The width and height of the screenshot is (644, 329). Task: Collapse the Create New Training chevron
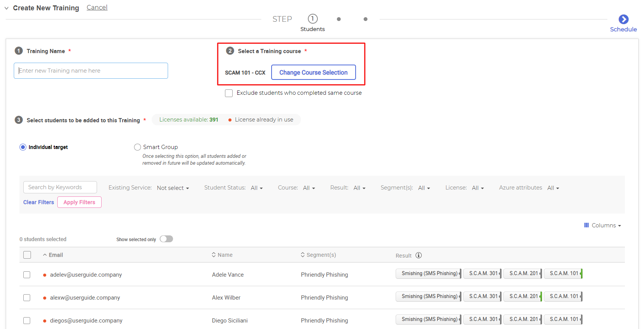click(6, 8)
